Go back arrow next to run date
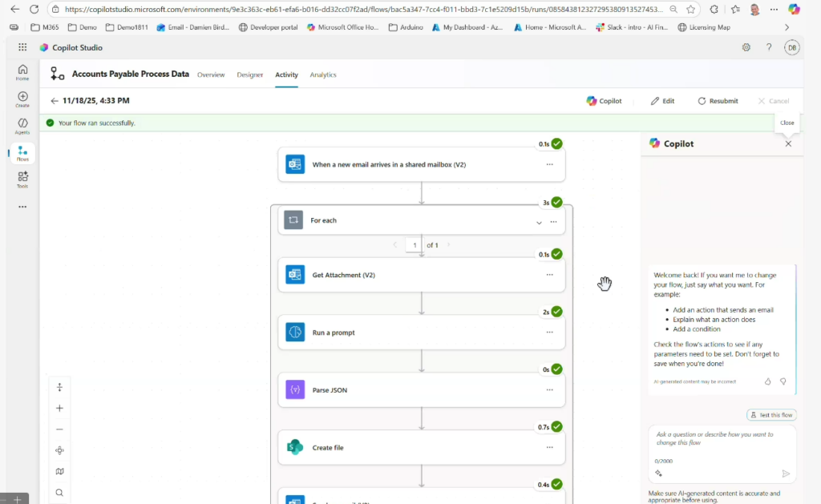 point(54,100)
